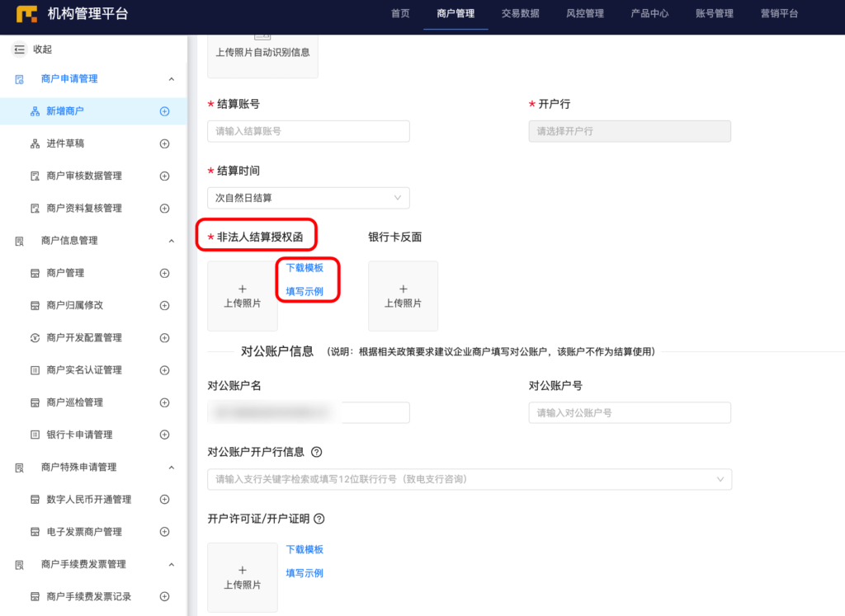Open the 结算时间 dropdown showing 次自然日结算
This screenshot has width=845, height=616.
[x=308, y=198]
